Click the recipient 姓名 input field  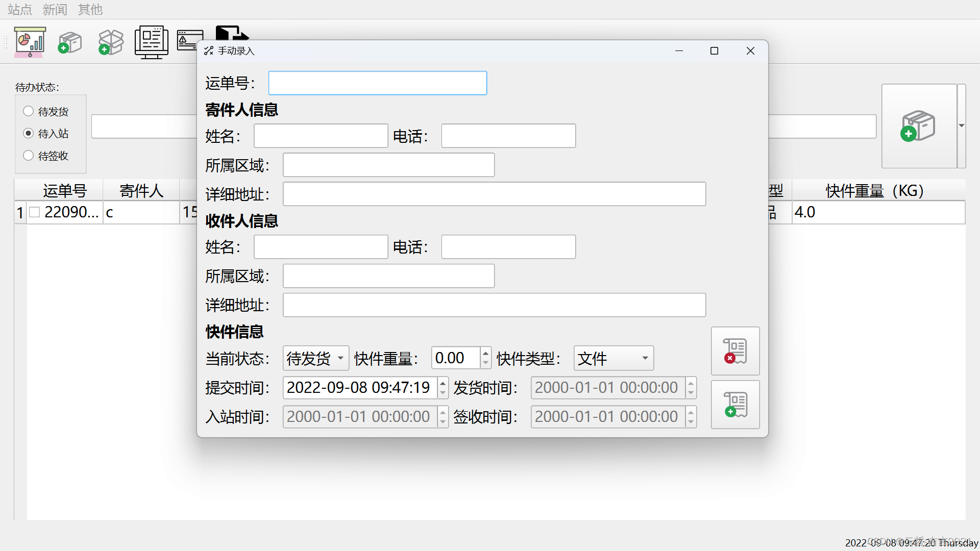[321, 247]
